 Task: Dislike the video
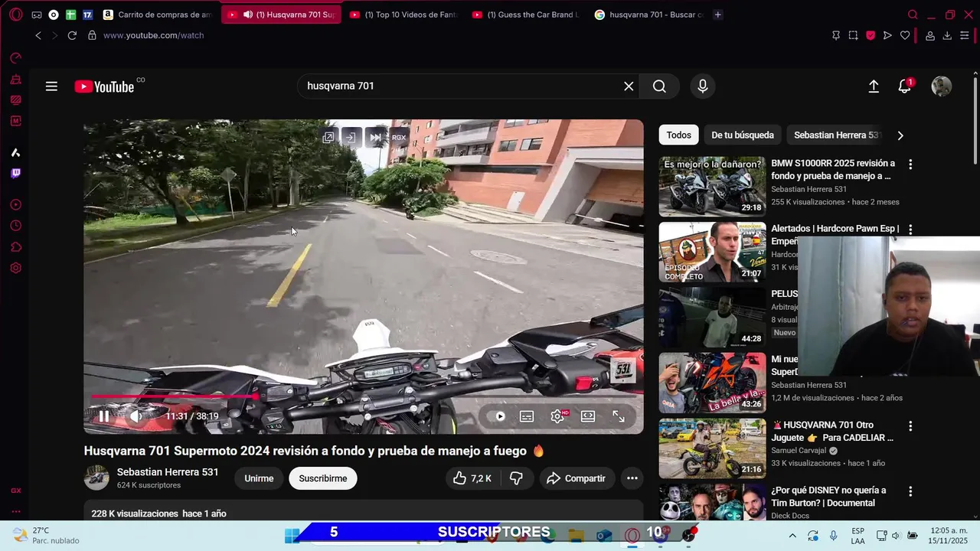tap(516, 478)
